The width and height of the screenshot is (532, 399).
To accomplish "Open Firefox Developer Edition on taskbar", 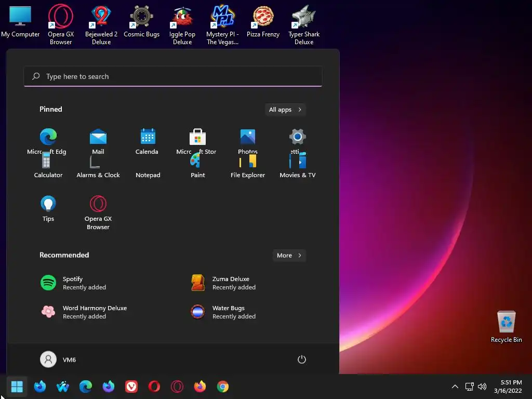I will coord(39,387).
